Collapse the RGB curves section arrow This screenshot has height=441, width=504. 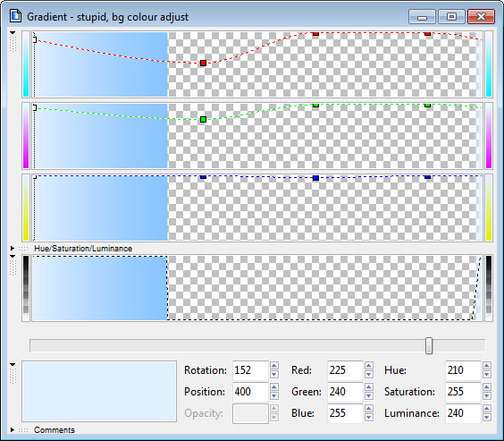tap(13, 33)
